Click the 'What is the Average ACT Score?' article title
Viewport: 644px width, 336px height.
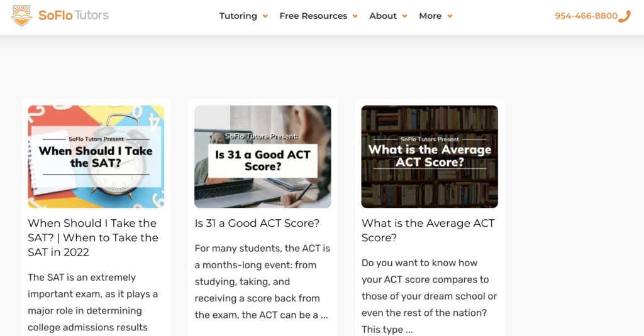428,230
